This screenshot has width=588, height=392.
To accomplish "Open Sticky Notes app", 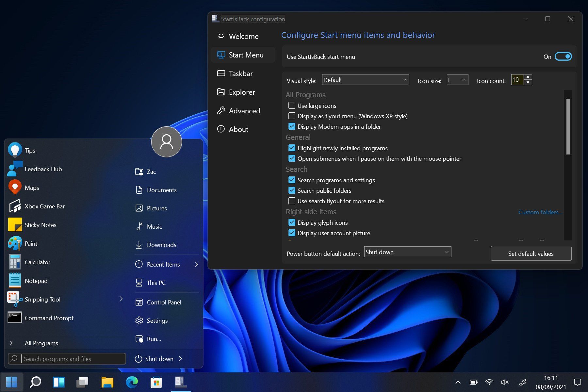I will 40,225.
